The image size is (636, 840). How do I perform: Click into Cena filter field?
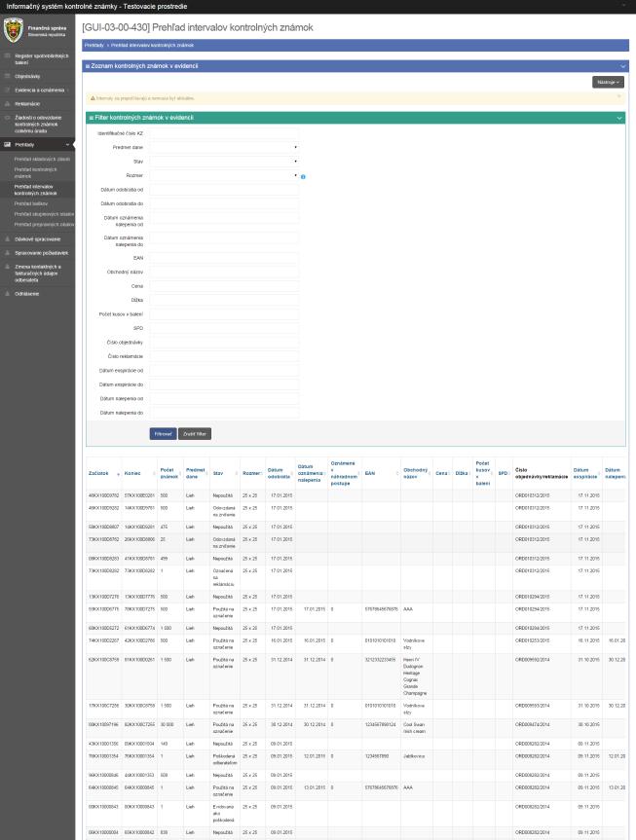(224, 286)
